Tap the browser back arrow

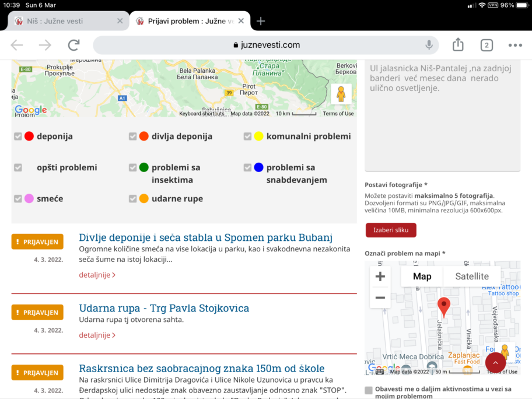17,45
